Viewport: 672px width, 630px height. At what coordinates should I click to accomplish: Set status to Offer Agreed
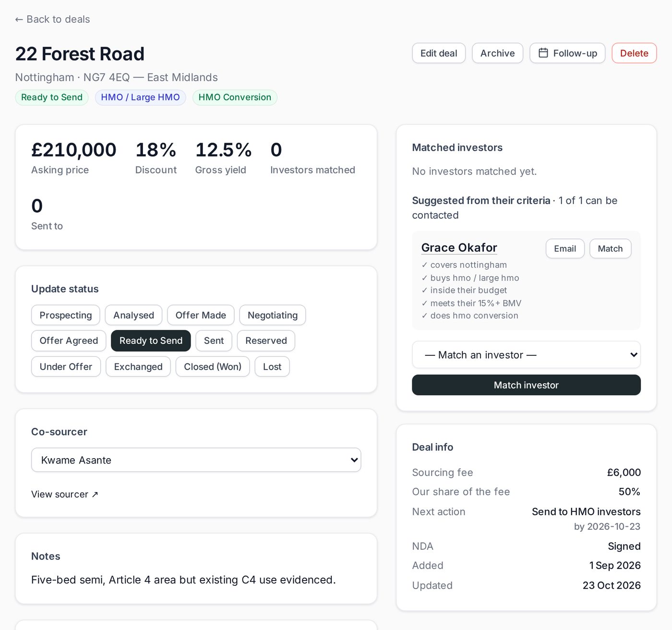pyautogui.click(x=69, y=340)
